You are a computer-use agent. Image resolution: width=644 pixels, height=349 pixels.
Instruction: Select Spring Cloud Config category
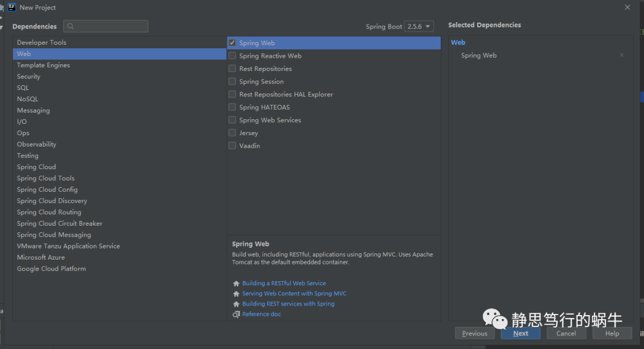pyautogui.click(x=119, y=189)
